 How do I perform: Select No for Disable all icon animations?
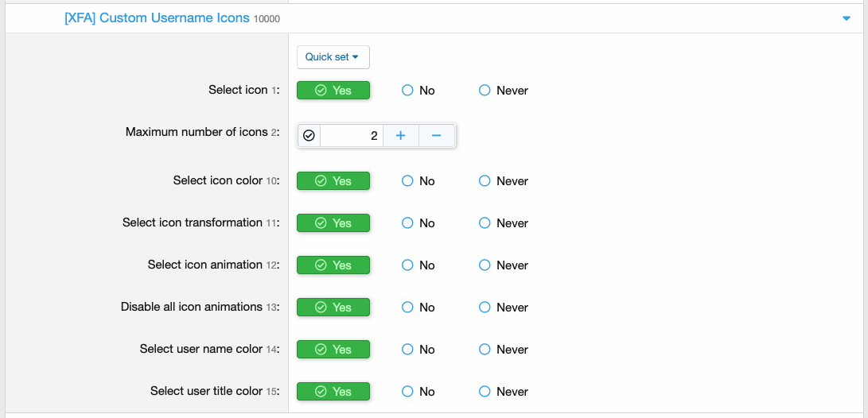[418, 307]
